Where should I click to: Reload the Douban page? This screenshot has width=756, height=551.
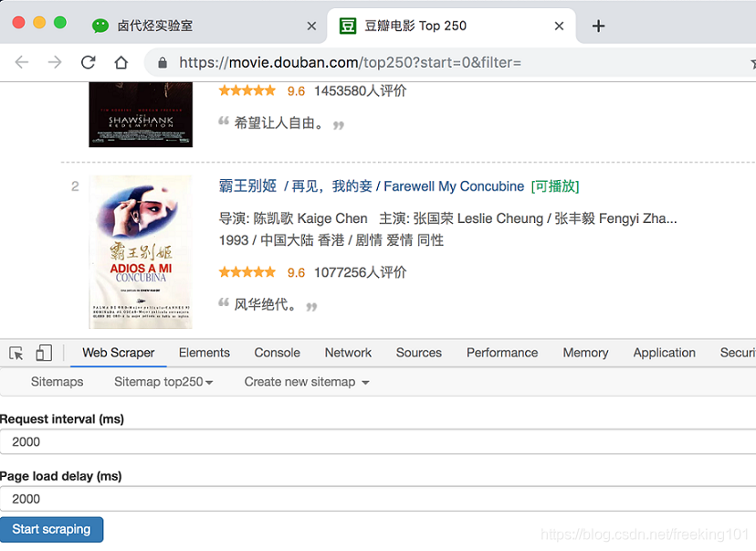pos(89,62)
